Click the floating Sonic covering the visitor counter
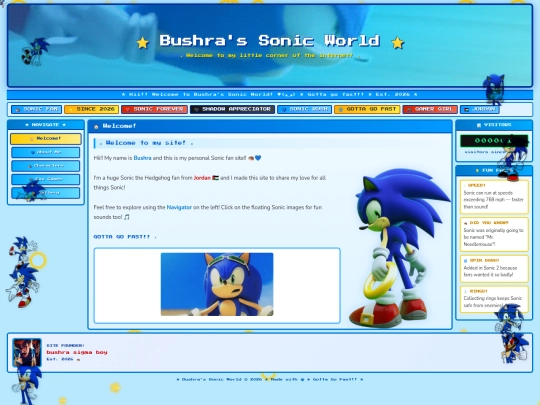This screenshot has height=405, width=540. 512,158
